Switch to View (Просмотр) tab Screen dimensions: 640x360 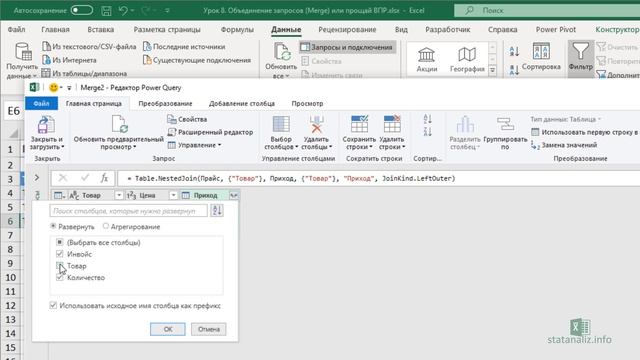click(x=307, y=104)
